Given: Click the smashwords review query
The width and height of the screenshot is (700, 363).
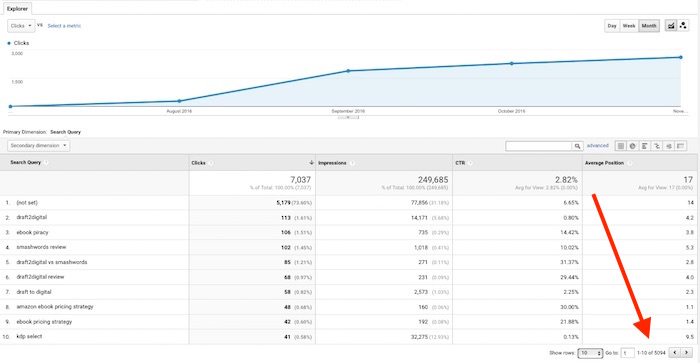Looking at the screenshot, I should click(x=41, y=247).
